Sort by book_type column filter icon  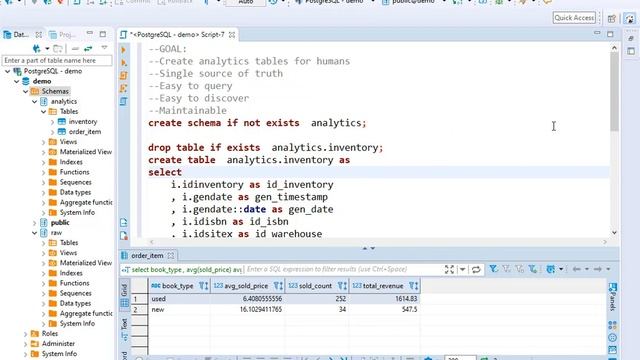(203, 286)
